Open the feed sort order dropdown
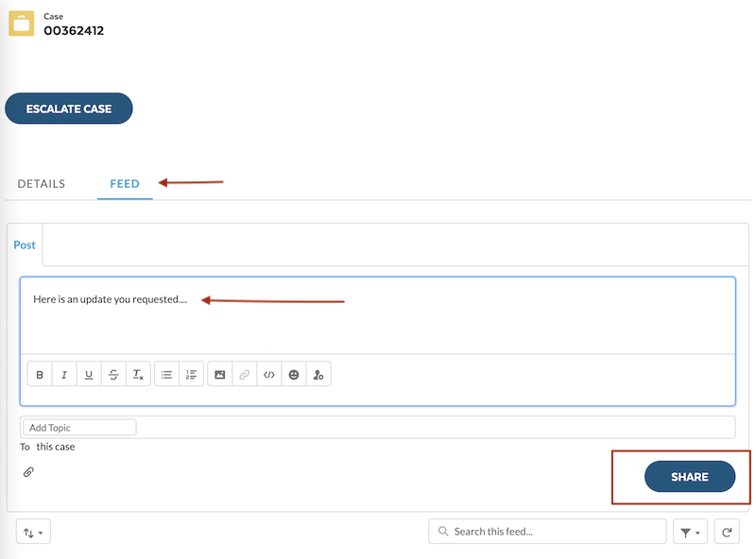Screen dimensions: 756x559 (33, 533)
